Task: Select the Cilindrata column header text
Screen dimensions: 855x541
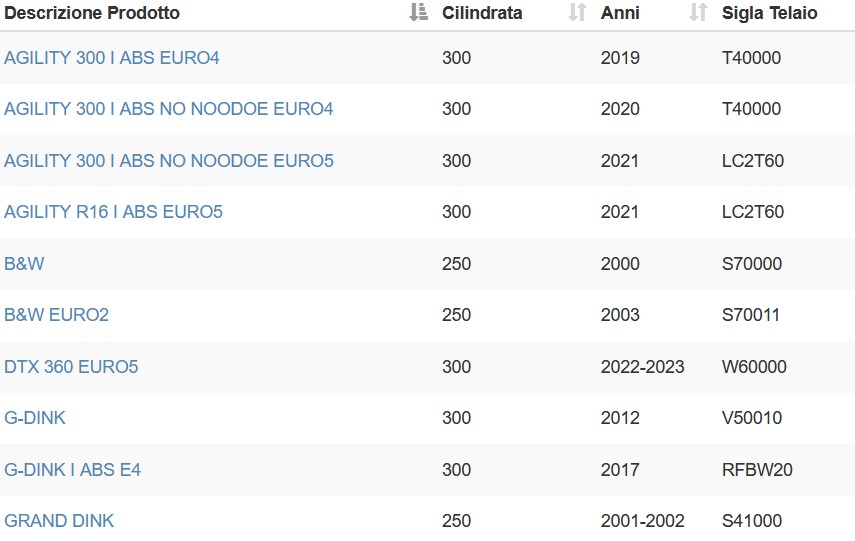Action: [482, 13]
